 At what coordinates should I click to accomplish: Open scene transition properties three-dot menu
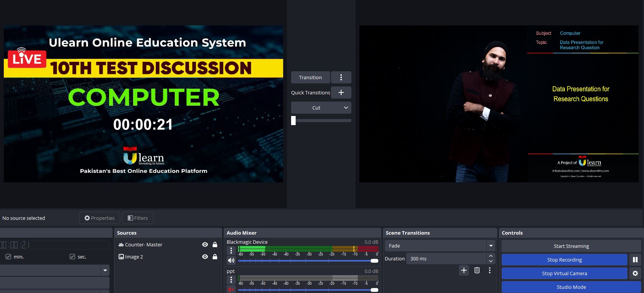pyautogui.click(x=490, y=270)
